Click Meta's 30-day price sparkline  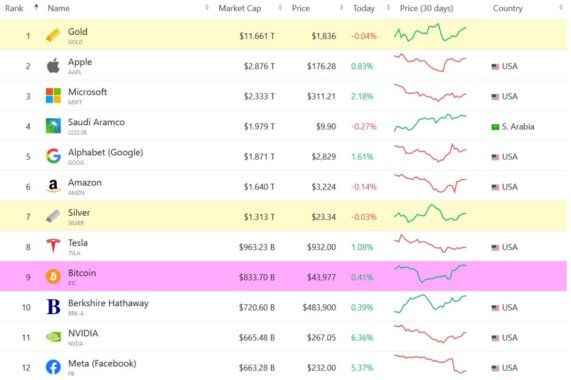(430, 364)
